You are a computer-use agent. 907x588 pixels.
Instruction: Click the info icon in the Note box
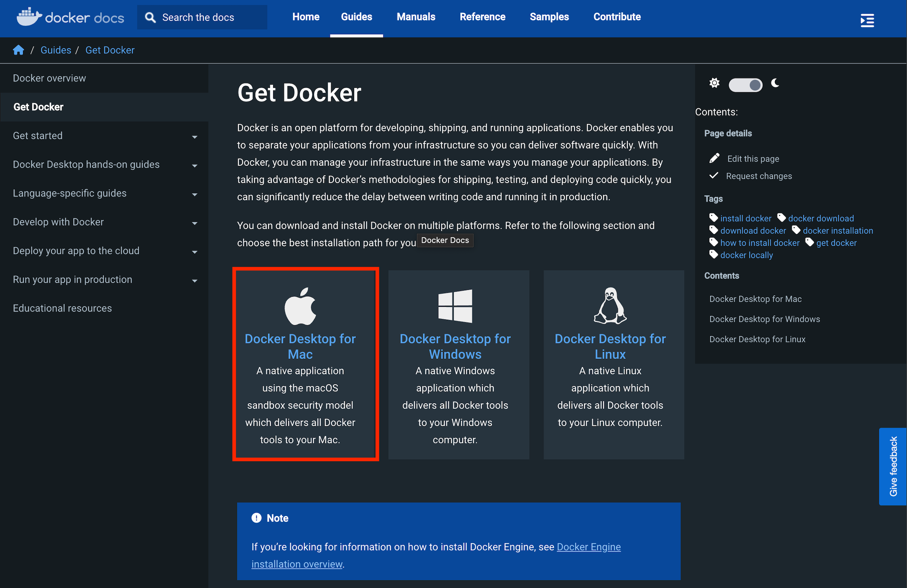(x=256, y=518)
